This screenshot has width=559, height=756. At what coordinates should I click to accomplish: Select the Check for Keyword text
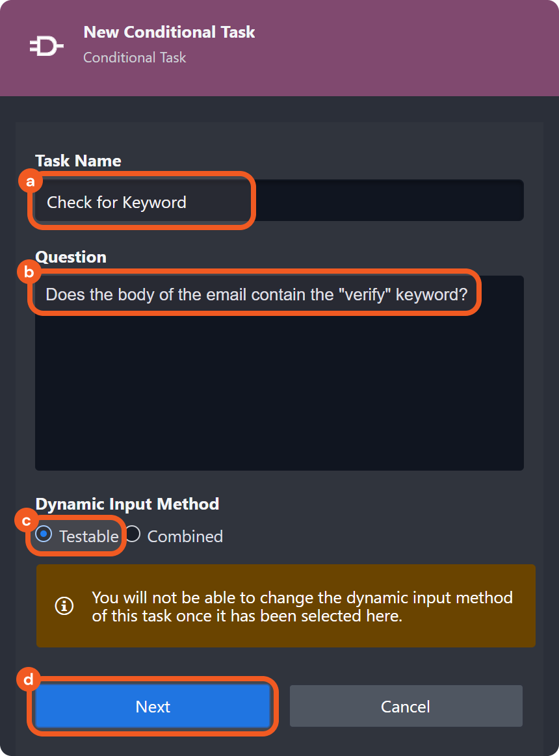tap(116, 202)
